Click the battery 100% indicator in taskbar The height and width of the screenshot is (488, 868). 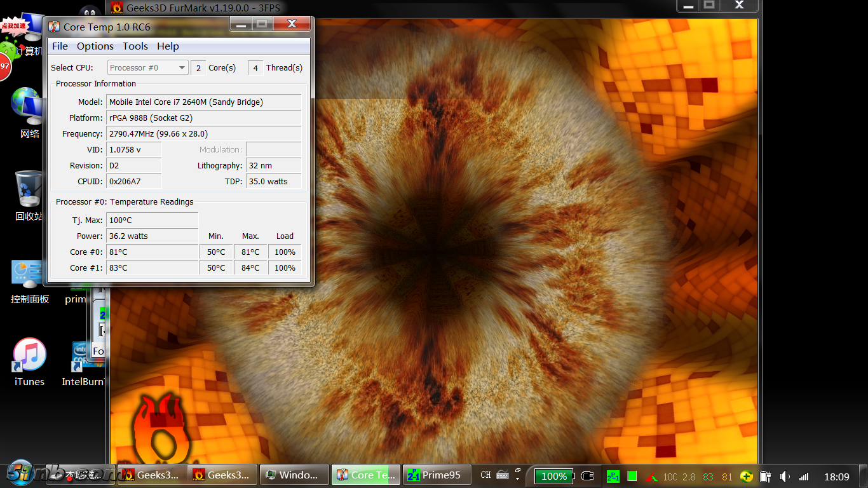pos(553,476)
